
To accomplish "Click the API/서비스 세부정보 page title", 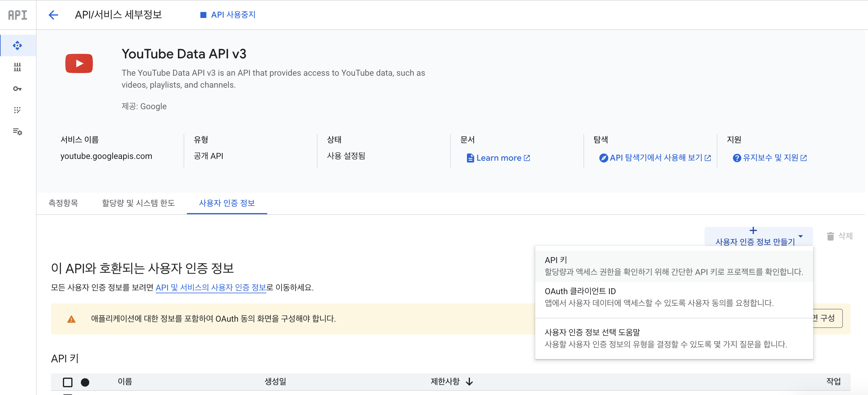I will (118, 15).
